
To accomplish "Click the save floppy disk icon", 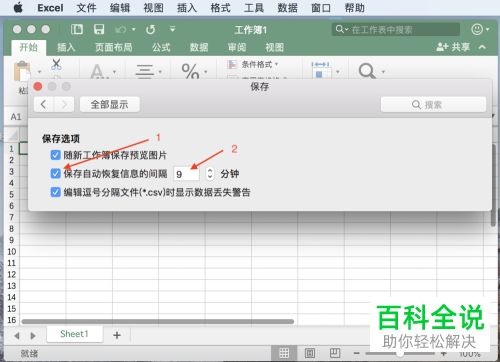I will point(99,29).
